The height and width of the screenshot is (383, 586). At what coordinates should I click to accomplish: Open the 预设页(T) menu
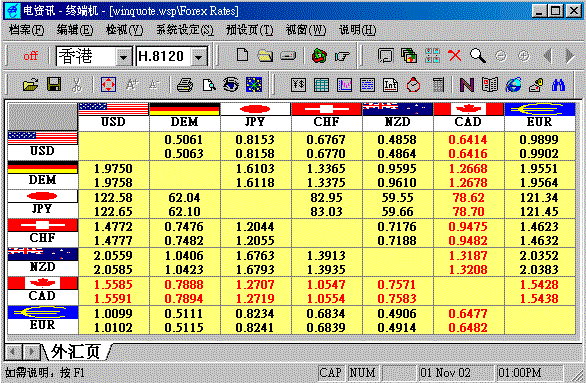pos(250,30)
